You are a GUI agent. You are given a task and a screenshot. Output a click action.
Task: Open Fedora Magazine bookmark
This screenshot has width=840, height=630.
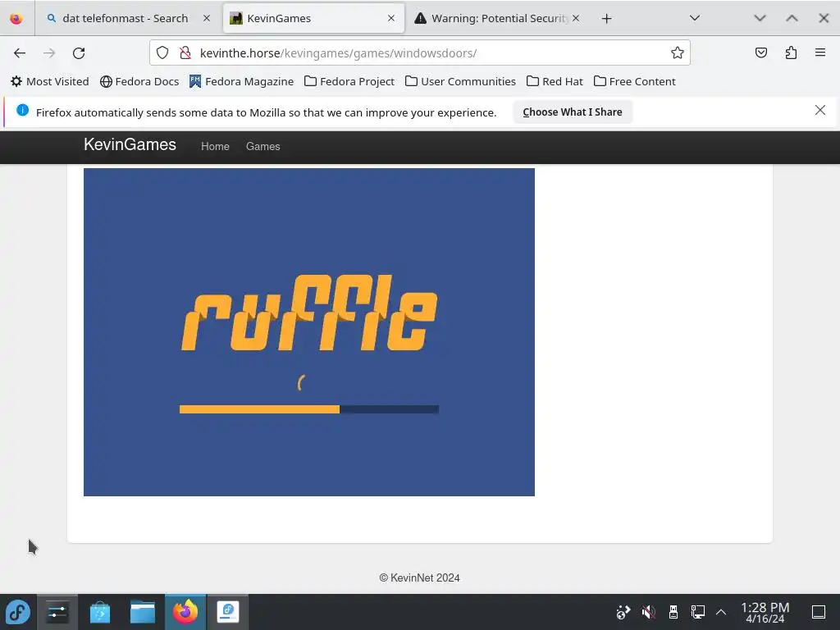pyautogui.click(x=242, y=81)
